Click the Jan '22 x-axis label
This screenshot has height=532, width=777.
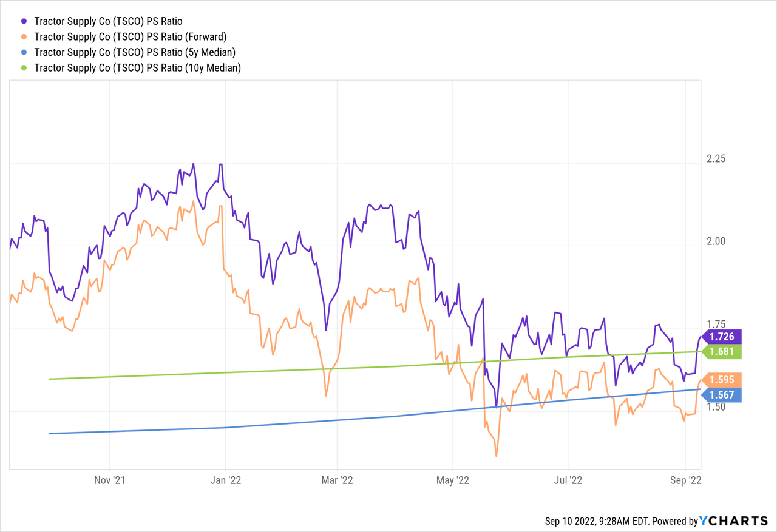225,480
